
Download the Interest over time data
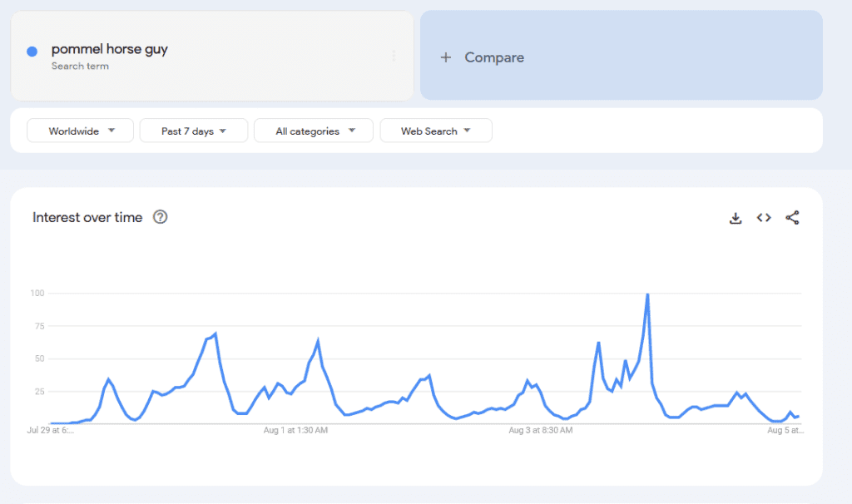tap(736, 218)
